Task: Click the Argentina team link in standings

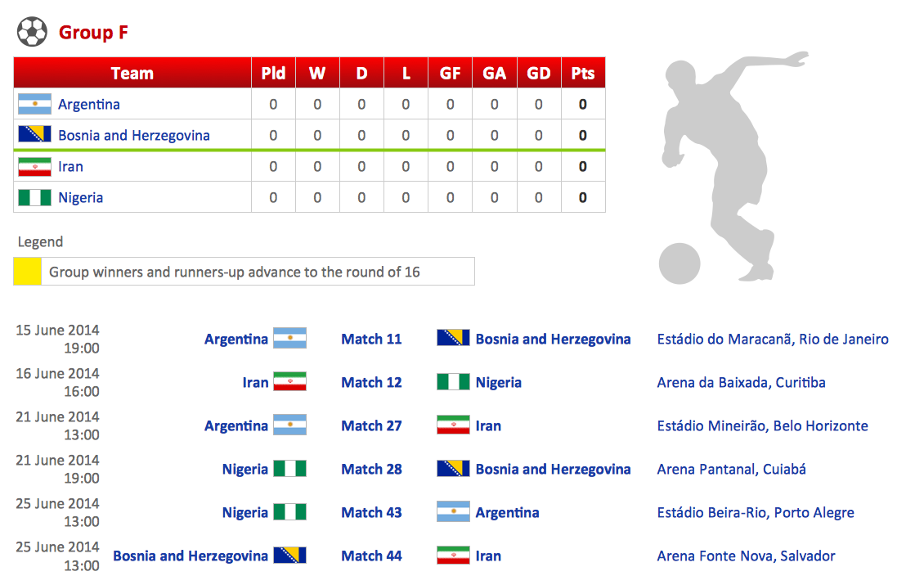Action: point(89,104)
